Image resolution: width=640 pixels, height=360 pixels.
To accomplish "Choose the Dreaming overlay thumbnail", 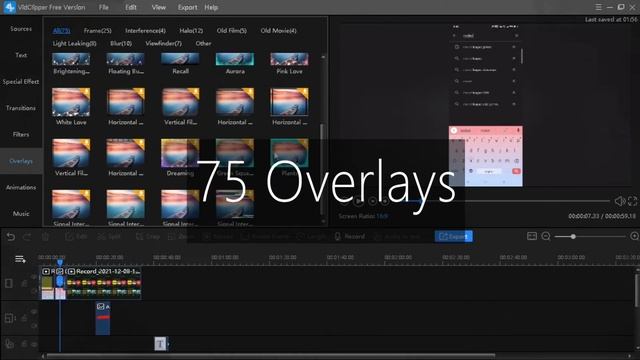I will click(180, 153).
